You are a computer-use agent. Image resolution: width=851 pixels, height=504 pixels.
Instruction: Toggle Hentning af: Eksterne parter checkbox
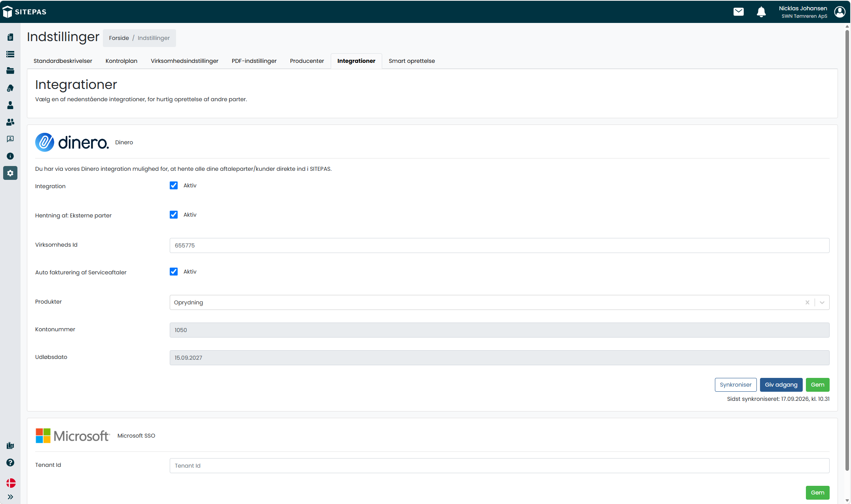tap(174, 215)
